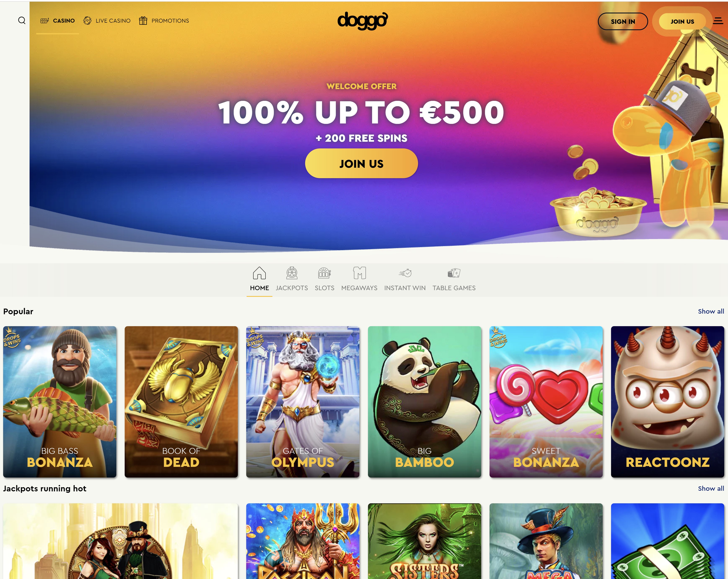Show all Jackpots running hot games
The width and height of the screenshot is (728, 579).
(x=711, y=488)
